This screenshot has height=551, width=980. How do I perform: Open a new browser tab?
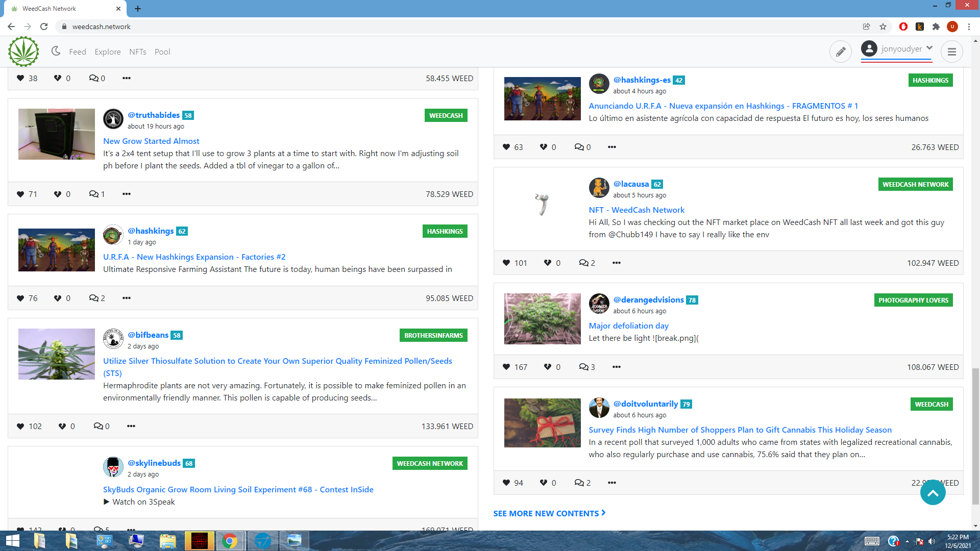(x=138, y=9)
